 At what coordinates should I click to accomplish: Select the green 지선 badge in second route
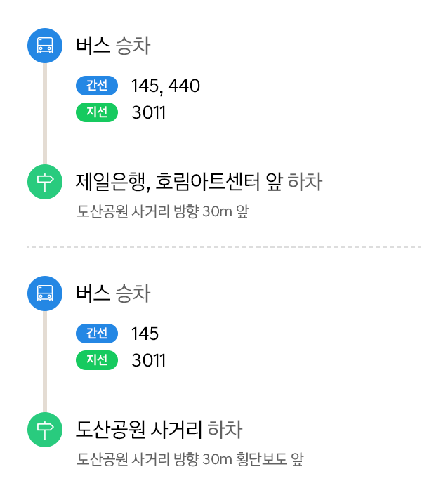[97, 360]
